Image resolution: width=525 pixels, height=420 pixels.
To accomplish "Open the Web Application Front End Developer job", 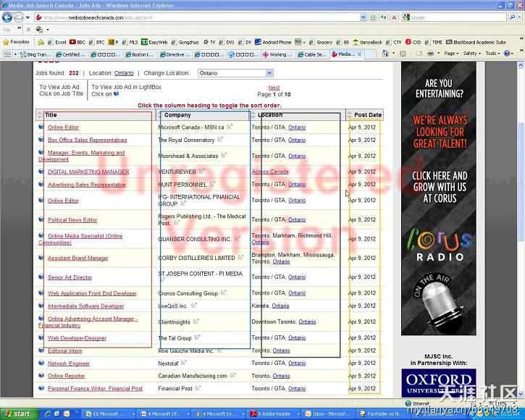I will (x=92, y=293).
